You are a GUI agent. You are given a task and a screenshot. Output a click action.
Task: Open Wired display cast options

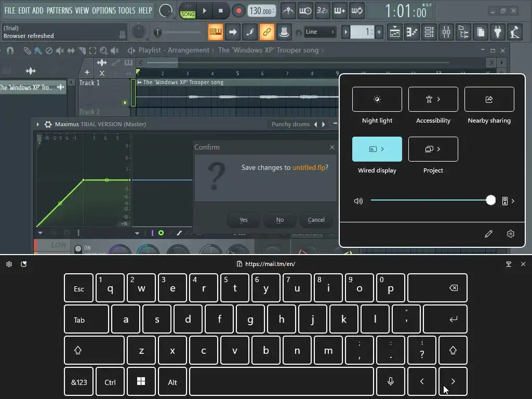coord(377,149)
